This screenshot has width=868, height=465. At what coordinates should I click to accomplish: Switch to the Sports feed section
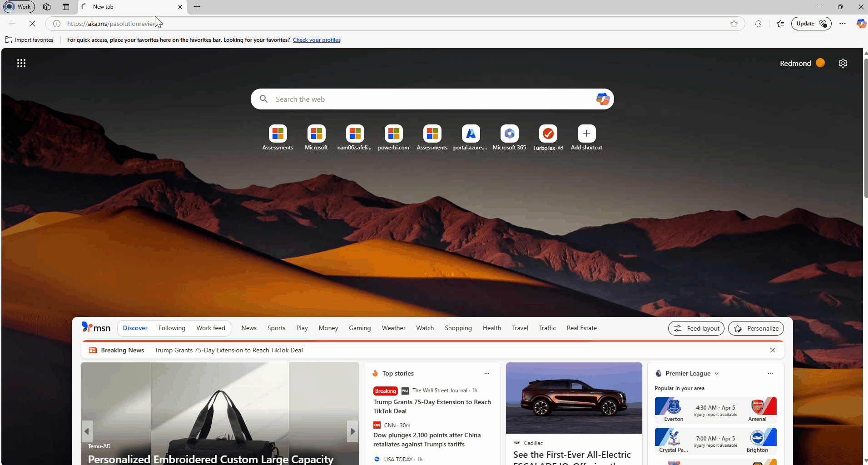(x=276, y=328)
